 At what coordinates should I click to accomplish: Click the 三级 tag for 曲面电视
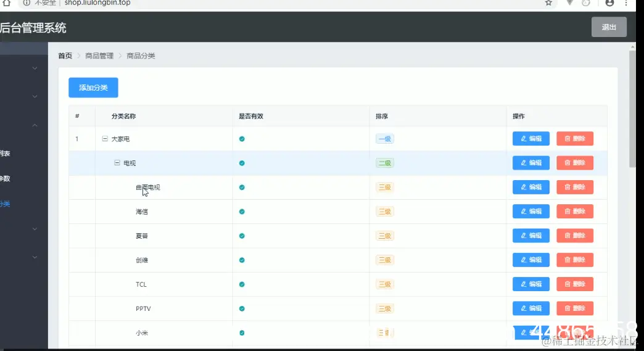385,187
